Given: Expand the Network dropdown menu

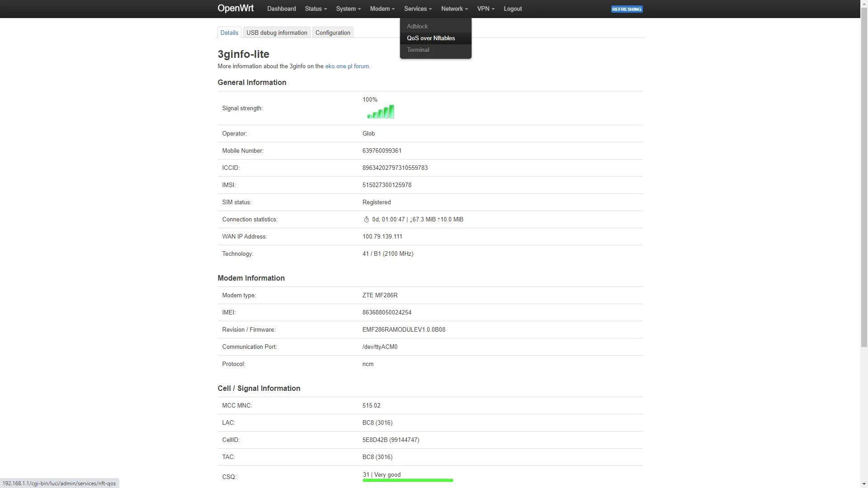Looking at the screenshot, I should (x=454, y=9).
